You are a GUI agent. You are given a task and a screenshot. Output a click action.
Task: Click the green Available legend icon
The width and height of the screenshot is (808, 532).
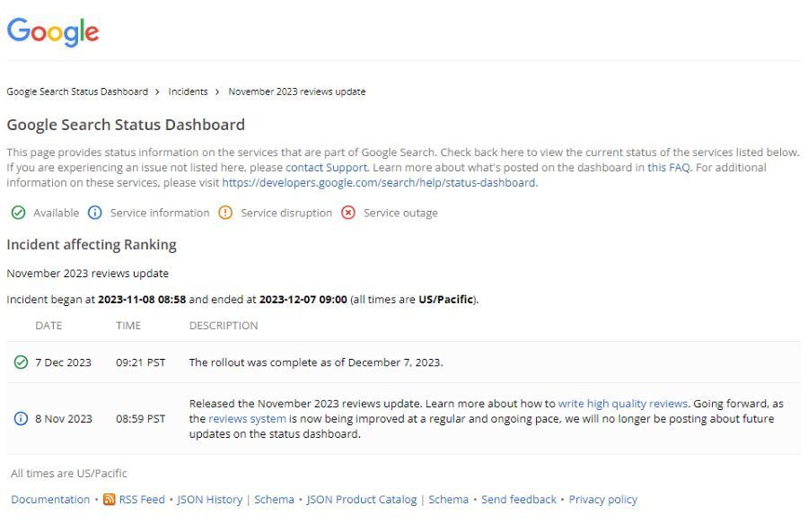[19, 213]
